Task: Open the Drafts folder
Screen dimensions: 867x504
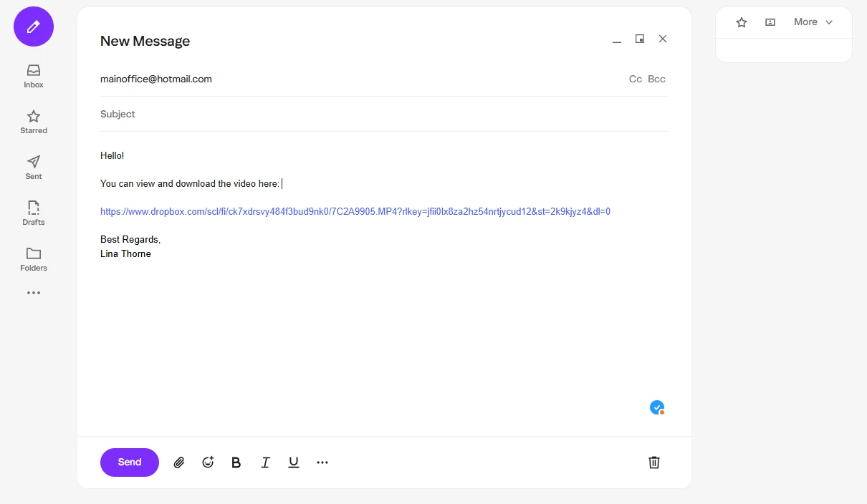Action: click(34, 213)
